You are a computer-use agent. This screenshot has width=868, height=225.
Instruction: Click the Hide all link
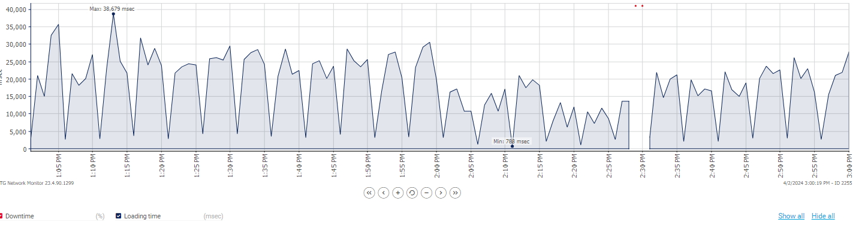tap(823, 216)
